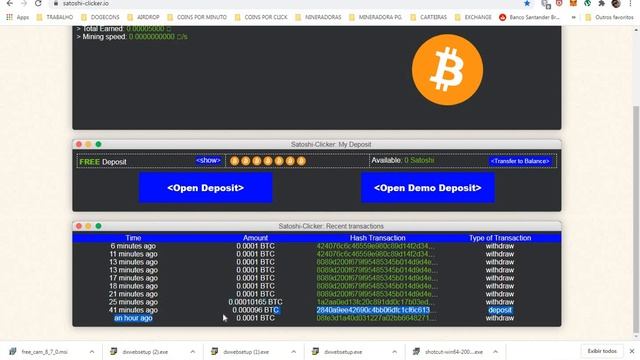The height and width of the screenshot is (360, 640).
Task: Open the DOGECOINS bookmark folder
Action: (x=100, y=17)
